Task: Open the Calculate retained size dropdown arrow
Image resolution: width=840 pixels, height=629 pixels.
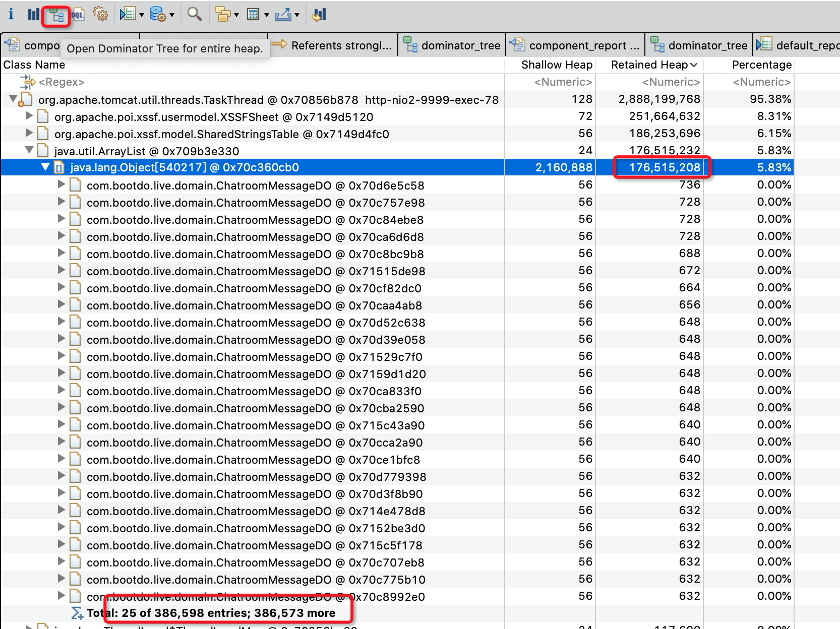Action: click(x=266, y=15)
